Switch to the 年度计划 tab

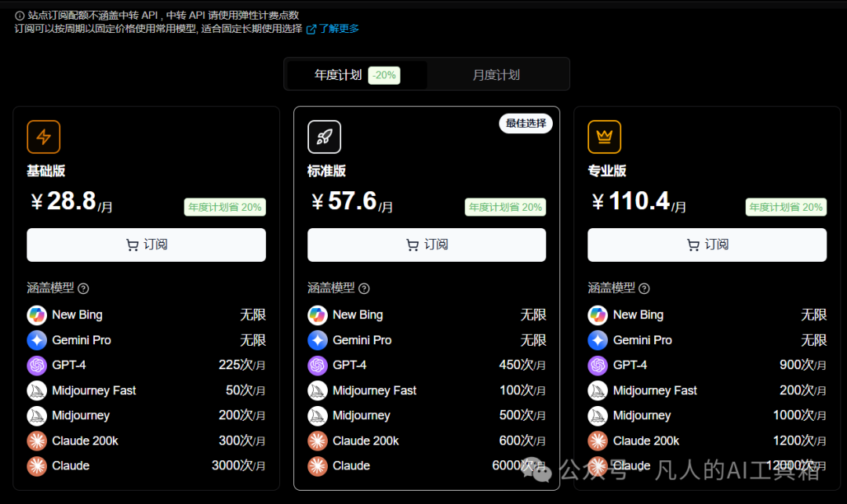pyautogui.click(x=357, y=75)
